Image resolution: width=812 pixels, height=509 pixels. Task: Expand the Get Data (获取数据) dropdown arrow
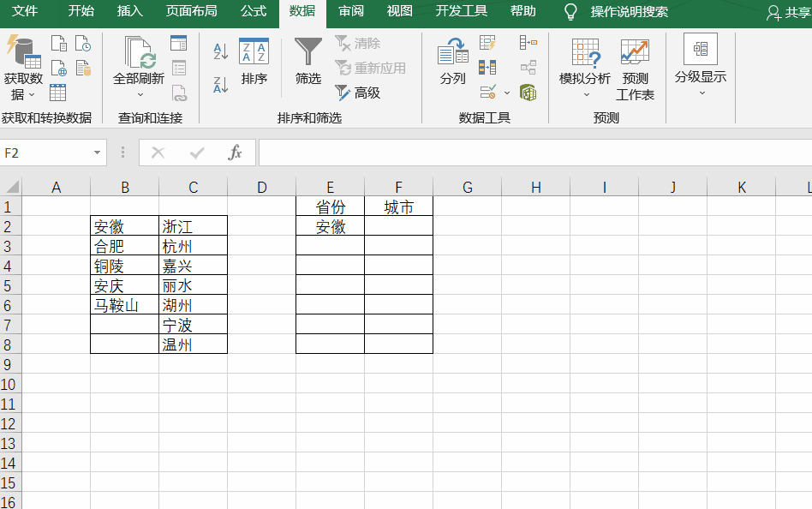pos(32,95)
